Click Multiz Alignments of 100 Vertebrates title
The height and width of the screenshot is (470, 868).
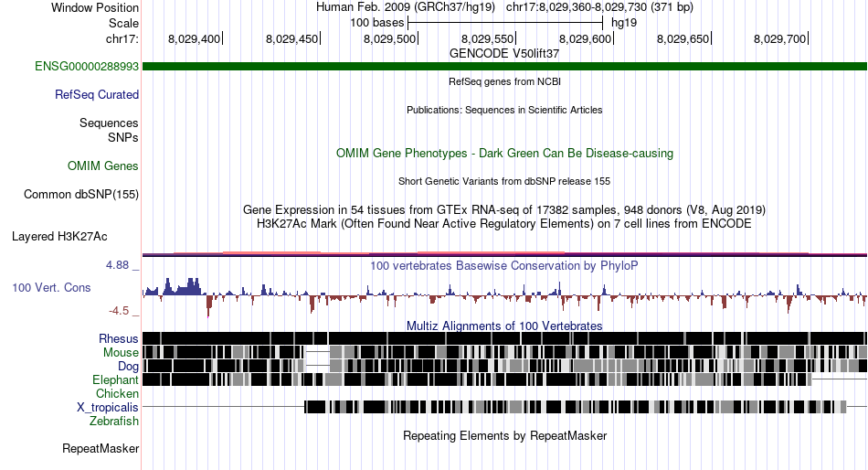click(x=504, y=326)
